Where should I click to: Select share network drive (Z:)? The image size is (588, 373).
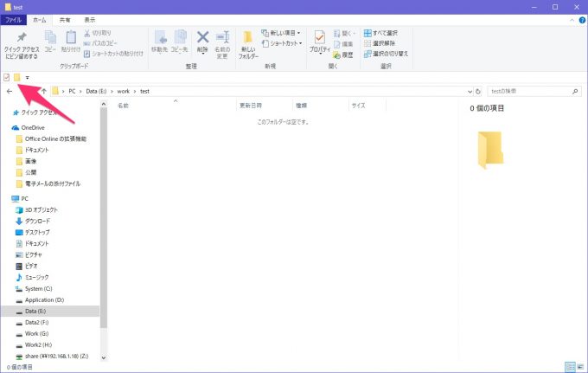pyautogui.click(x=52, y=356)
